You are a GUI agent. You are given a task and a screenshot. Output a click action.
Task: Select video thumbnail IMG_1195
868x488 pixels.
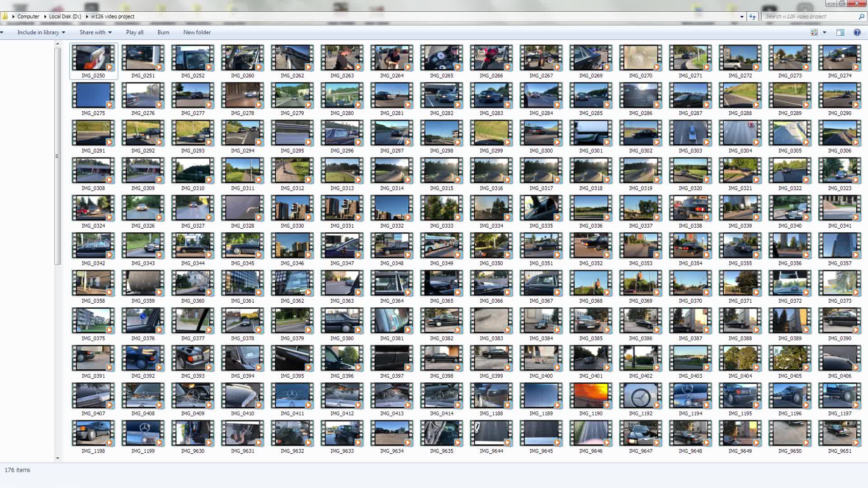[x=740, y=395]
